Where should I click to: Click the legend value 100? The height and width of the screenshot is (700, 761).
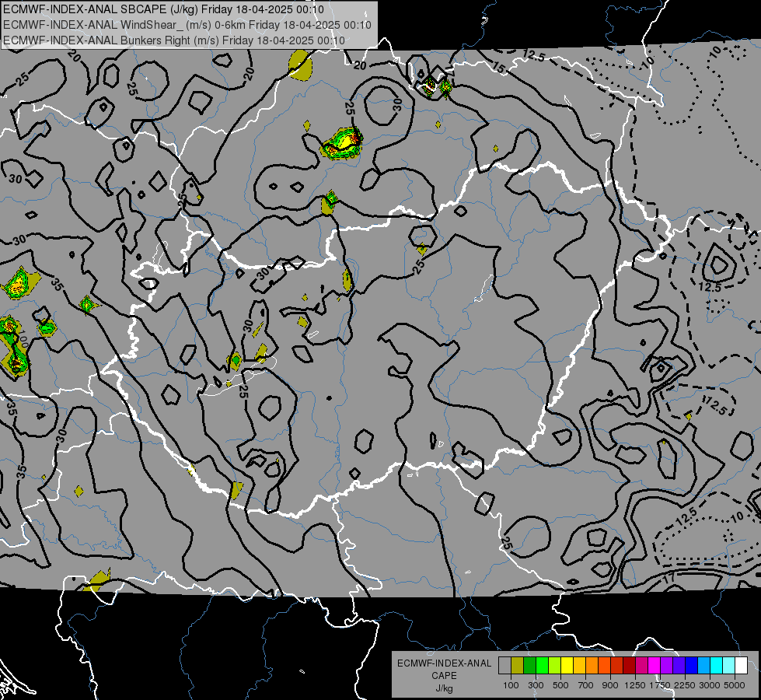click(x=511, y=685)
